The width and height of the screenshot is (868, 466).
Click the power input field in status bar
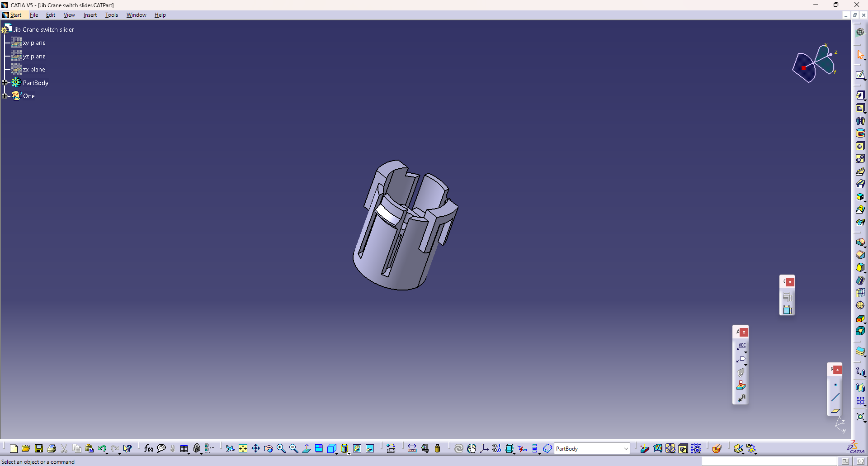pos(769,461)
